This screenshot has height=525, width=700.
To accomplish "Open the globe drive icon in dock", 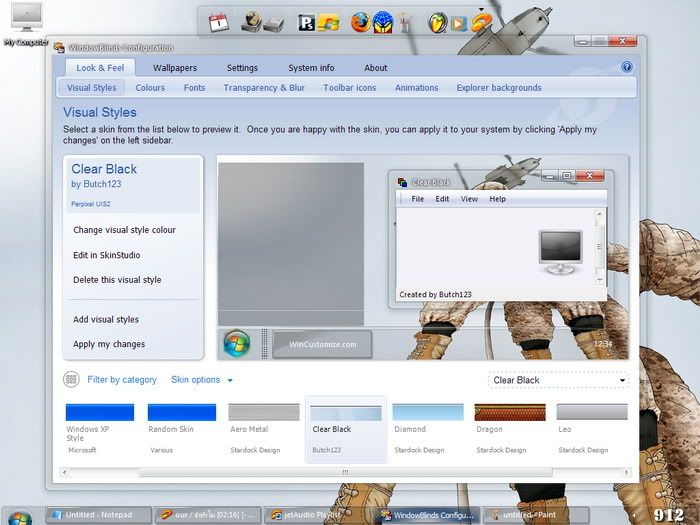I will click(x=251, y=22).
